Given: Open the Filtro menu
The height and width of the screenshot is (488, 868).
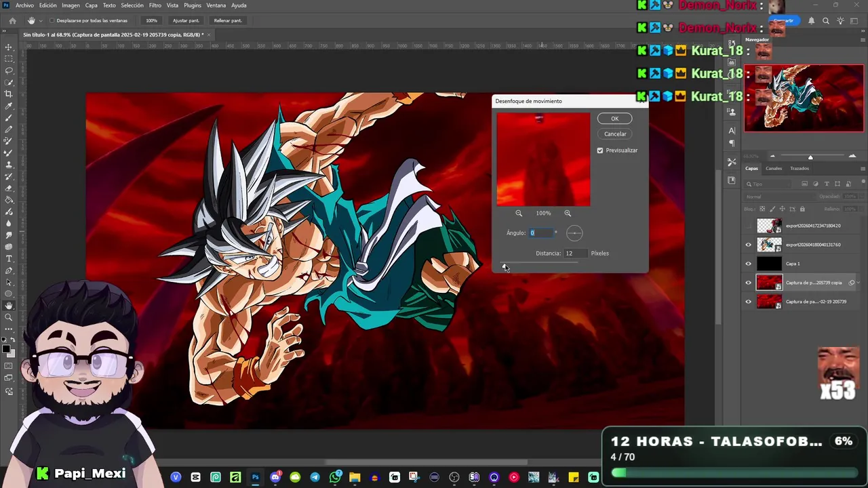Looking at the screenshot, I should point(155,5).
